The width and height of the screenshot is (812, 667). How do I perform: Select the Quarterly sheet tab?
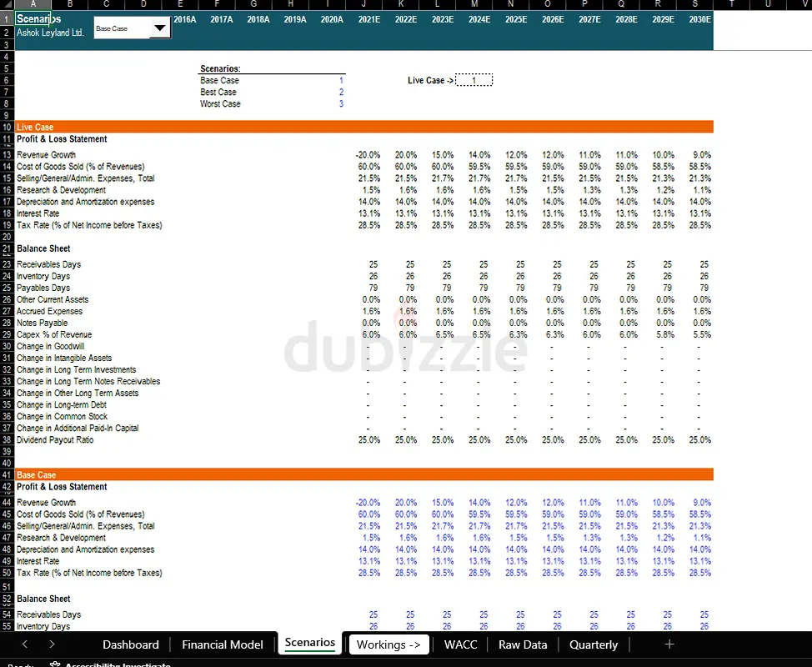coord(593,644)
